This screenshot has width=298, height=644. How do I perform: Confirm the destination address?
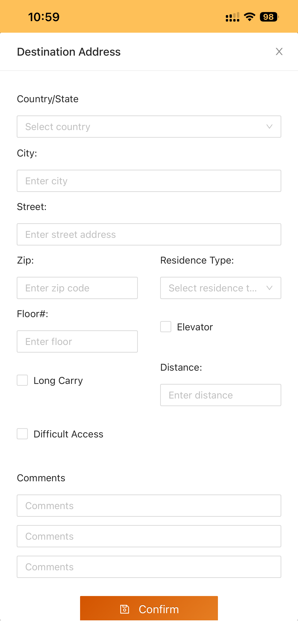click(149, 608)
